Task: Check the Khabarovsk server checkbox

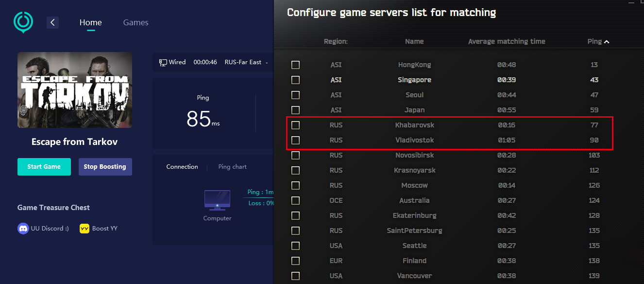Action: tap(295, 125)
